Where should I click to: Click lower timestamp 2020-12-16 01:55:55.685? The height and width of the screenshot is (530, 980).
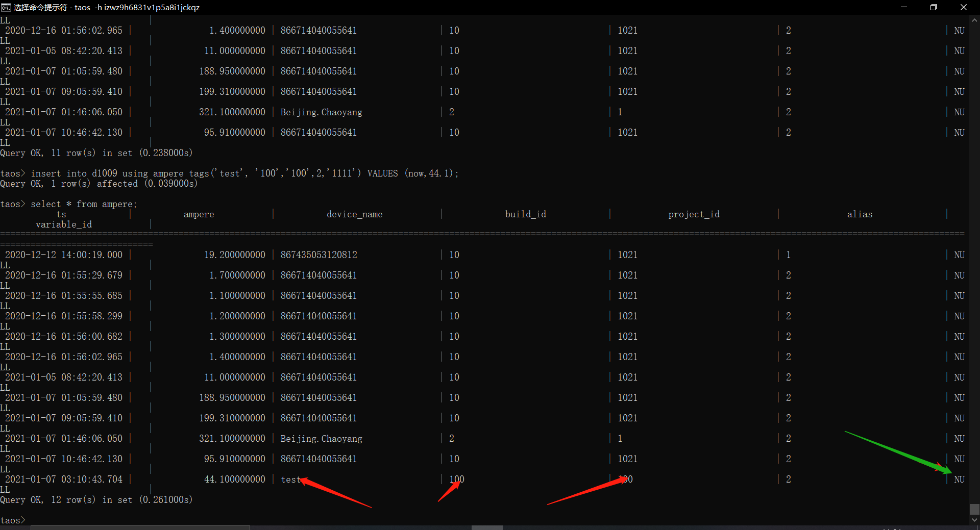coord(64,296)
